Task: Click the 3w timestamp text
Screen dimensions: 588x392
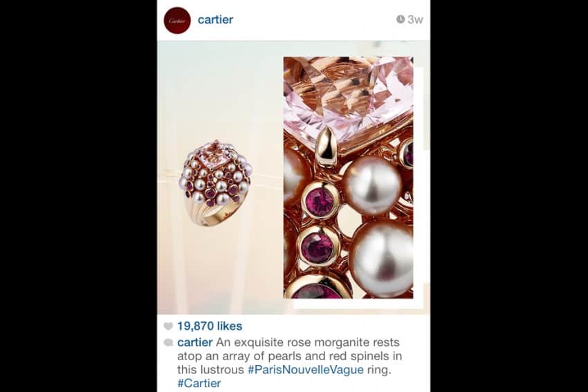Action: tap(415, 19)
